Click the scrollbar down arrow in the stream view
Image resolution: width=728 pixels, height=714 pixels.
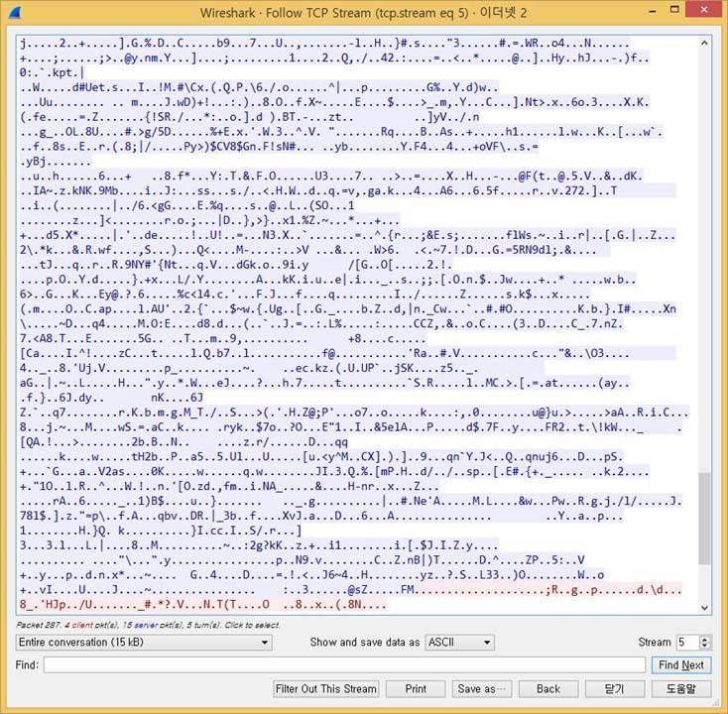(x=704, y=609)
